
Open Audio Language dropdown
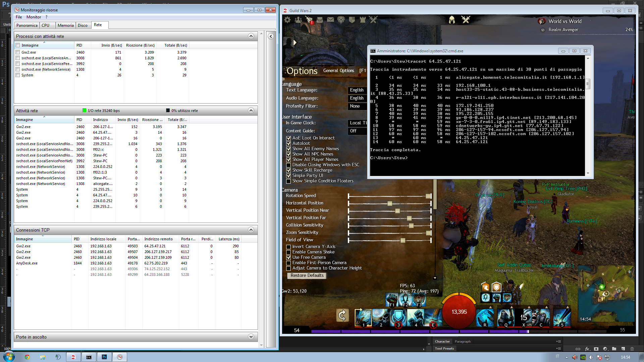[358, 98]
